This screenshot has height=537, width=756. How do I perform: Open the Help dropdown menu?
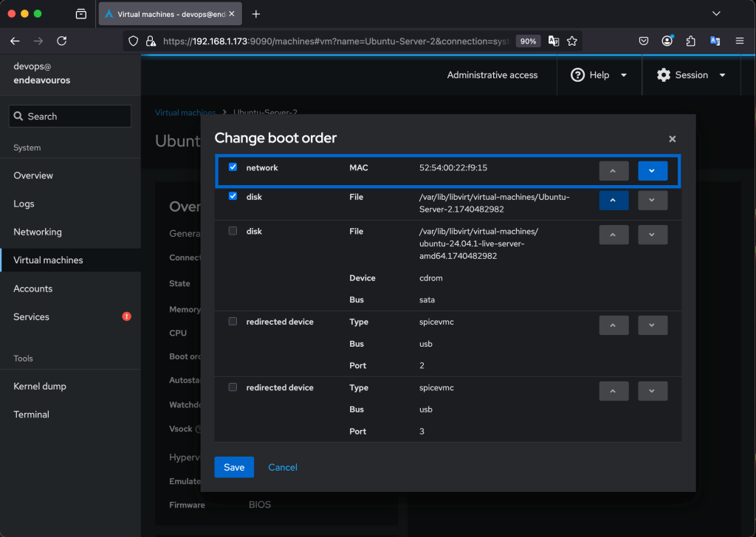599,75
